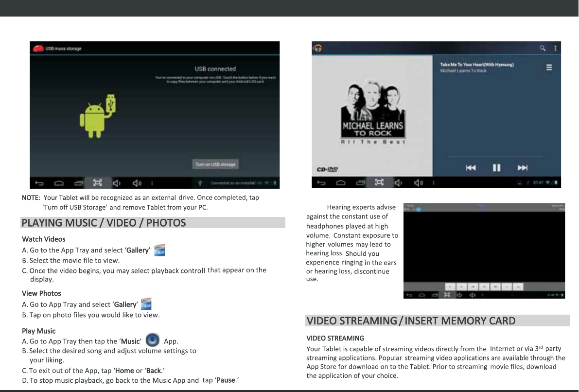Image resolution: width=579 pixels, height=392 pixels.
Task: Skip to next track in music player
Action: click(523, 168)
